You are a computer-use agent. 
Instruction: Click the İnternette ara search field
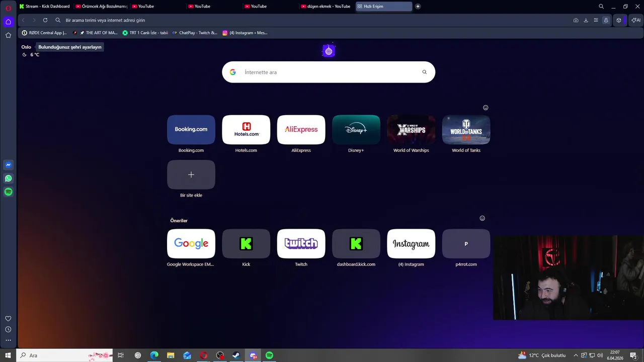coord(330,72)
